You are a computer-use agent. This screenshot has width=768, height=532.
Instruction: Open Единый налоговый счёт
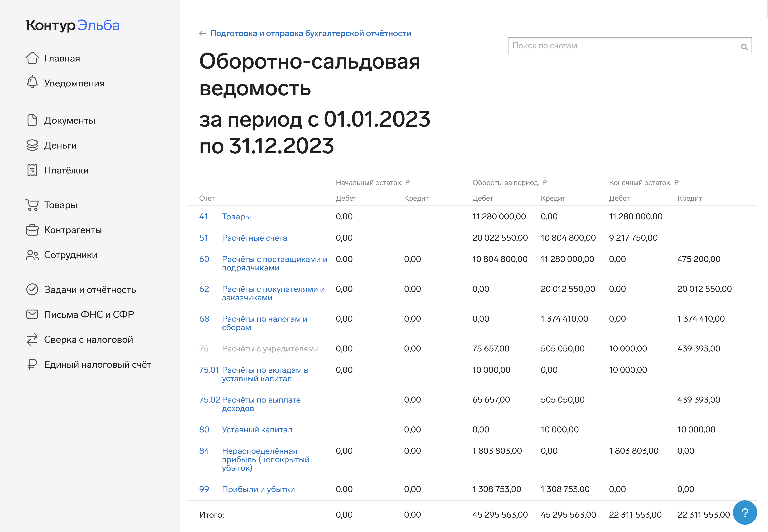(x=98, y=364)
